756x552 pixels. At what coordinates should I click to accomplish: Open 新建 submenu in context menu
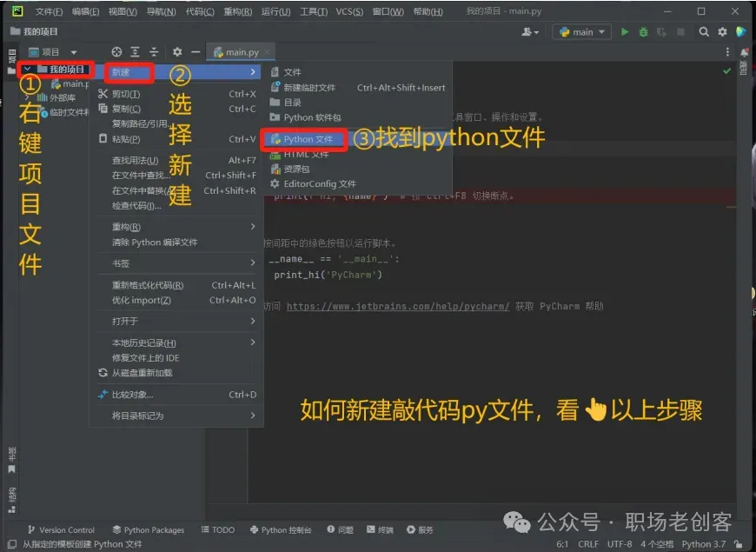[x=176, y=72]
